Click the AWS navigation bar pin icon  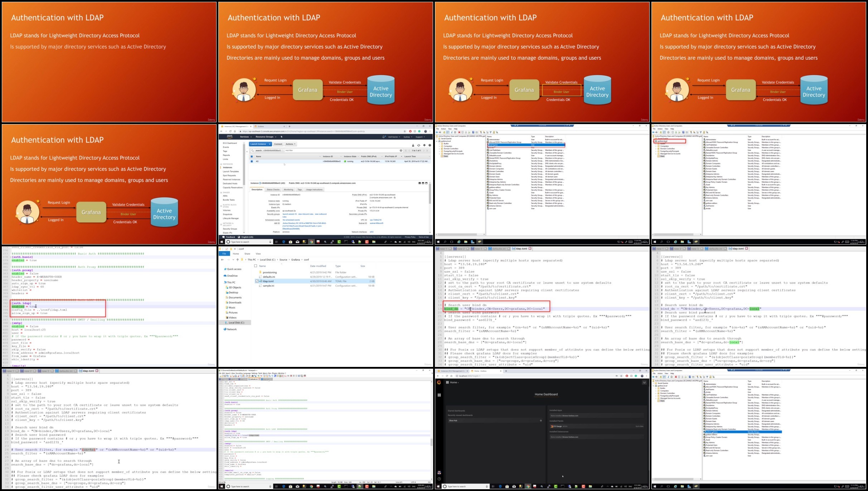pos(281,137)
